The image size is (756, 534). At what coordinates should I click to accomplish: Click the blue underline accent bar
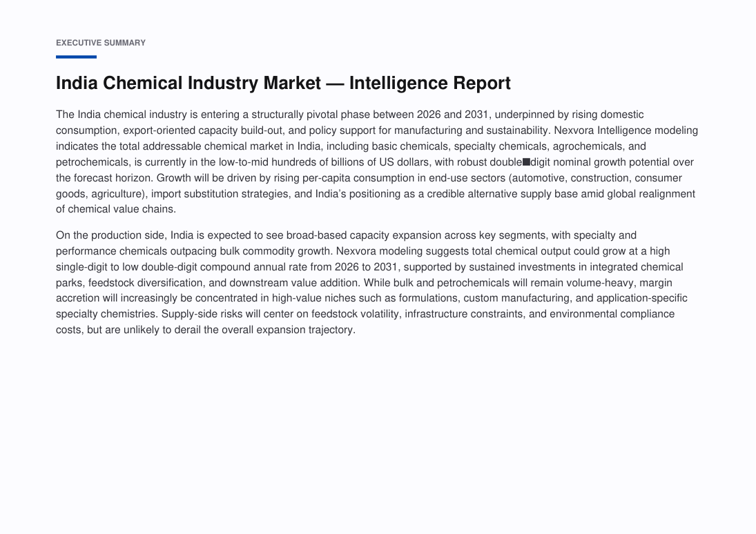point(76,57)
